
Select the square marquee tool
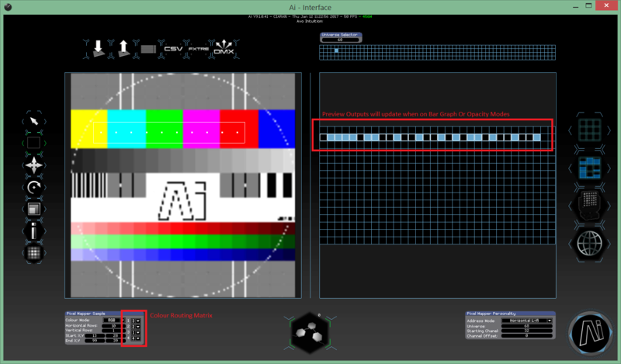coord(33,143)
